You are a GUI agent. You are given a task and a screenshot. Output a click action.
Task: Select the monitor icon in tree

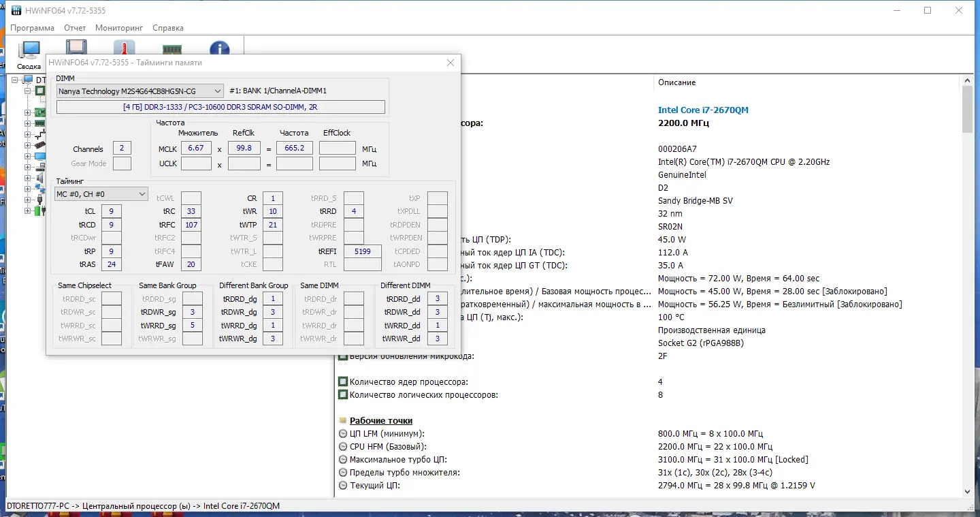40,156
